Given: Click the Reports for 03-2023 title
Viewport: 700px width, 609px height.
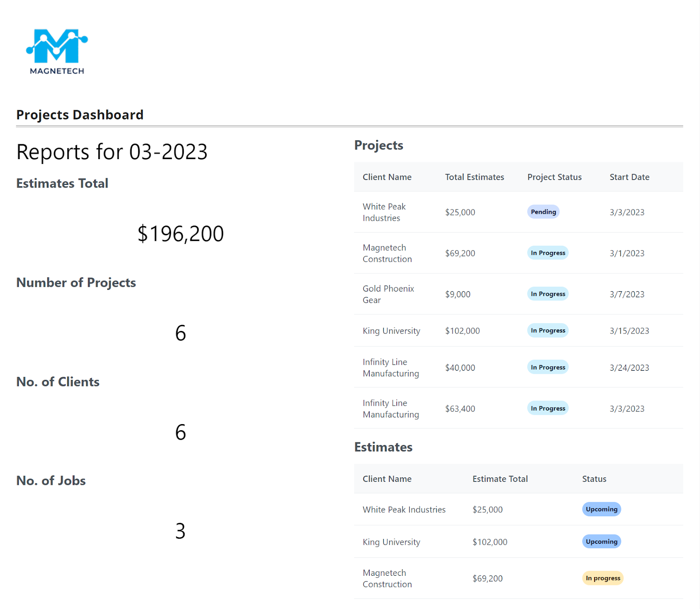Looking at the screenshot, I should tap(112, 152).
